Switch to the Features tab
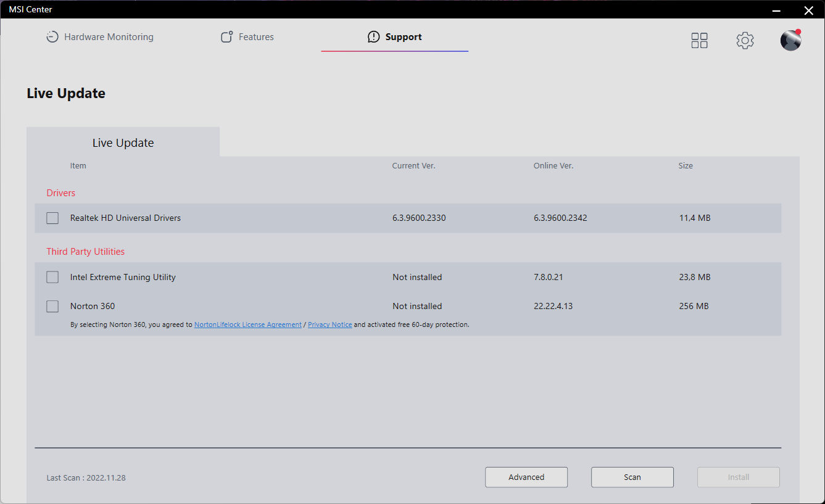825x504 pixels. tap(247, 37)
